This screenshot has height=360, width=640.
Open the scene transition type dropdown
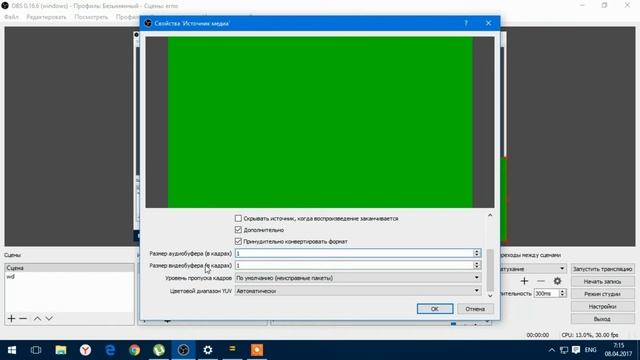click(533, 269)
